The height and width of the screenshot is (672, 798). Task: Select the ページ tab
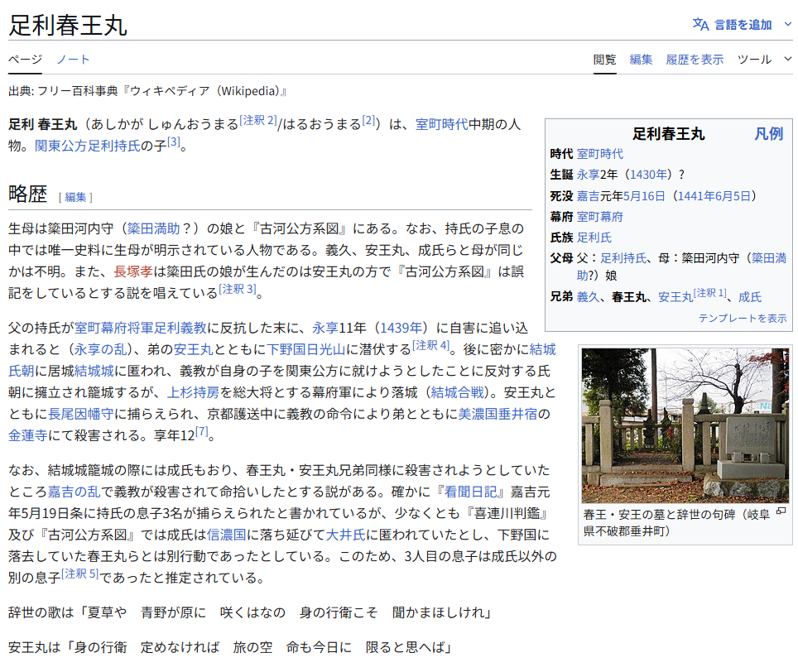[x=25, y=59]
